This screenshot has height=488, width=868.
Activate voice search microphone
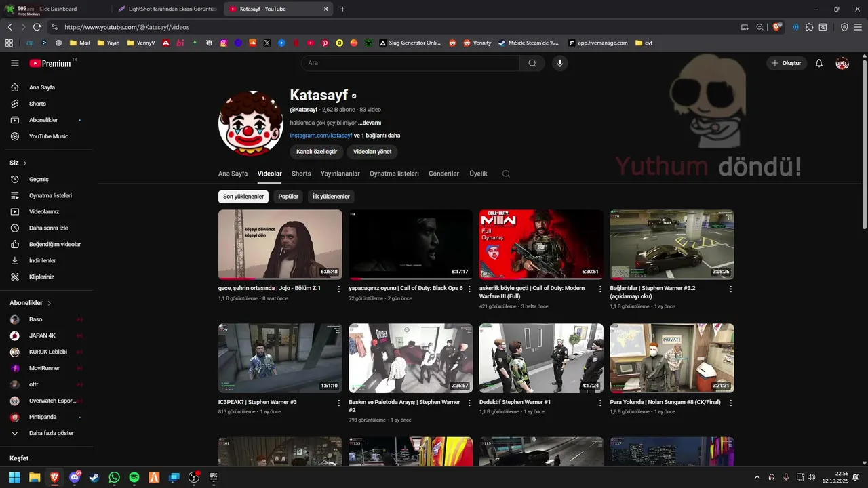tap(559, 63)
